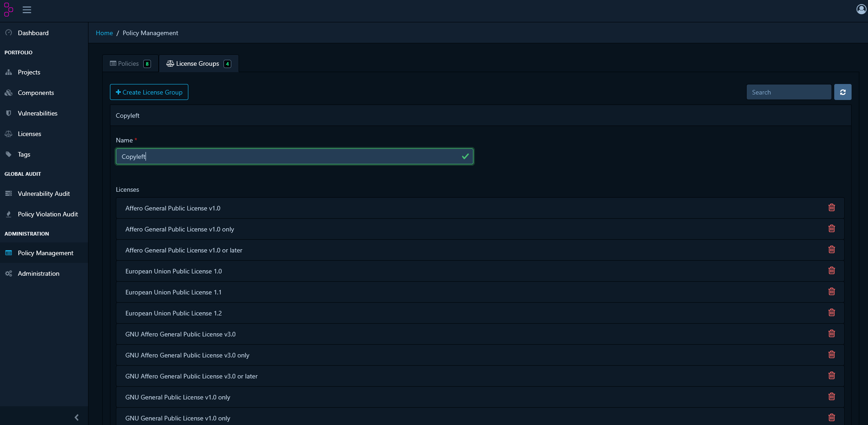Image resolution: width=868 pixels, height=425 pixels.
Task: Click Policies tab count badge 8
Action: 147,64
